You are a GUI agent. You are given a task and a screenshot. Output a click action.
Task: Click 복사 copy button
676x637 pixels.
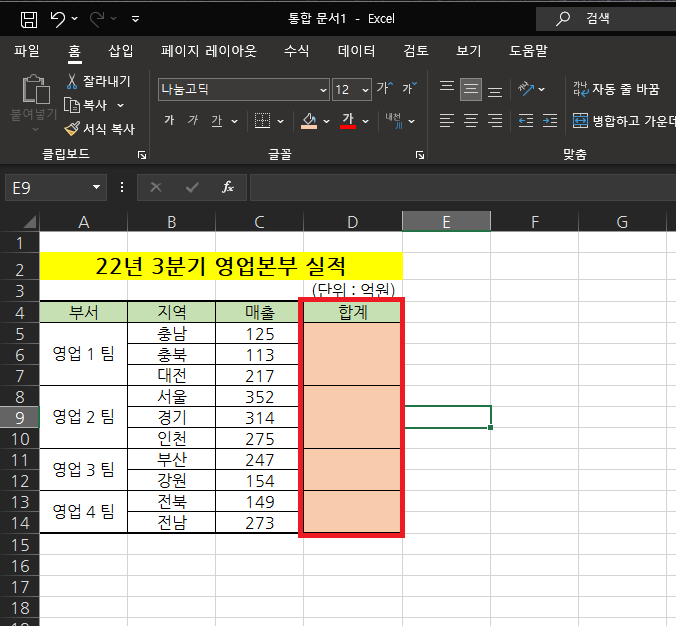coord(85,105)
